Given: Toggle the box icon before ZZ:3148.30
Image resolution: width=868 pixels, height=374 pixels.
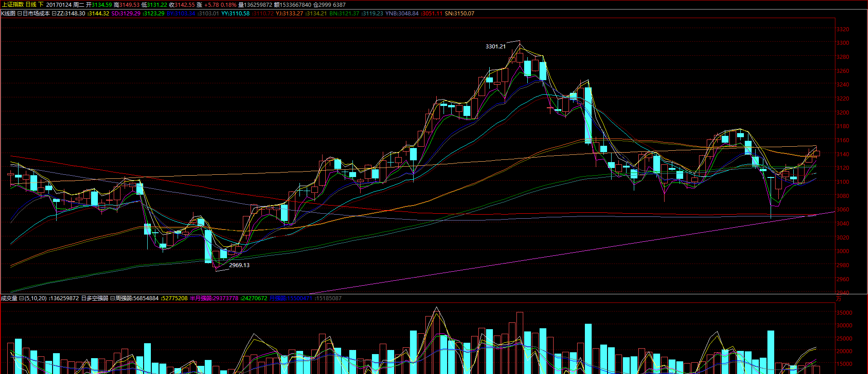Looking at the screenshot, I should pos(54,14).
